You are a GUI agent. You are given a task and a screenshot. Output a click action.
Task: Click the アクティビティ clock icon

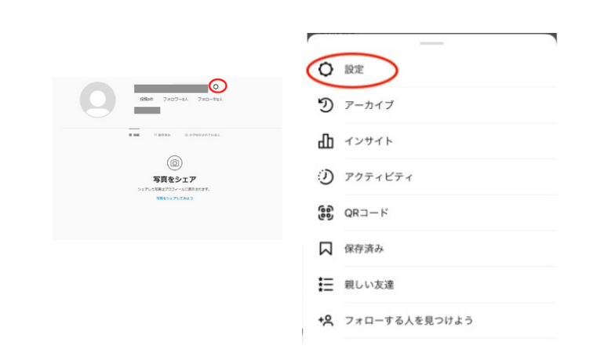[x=326, y=177]
